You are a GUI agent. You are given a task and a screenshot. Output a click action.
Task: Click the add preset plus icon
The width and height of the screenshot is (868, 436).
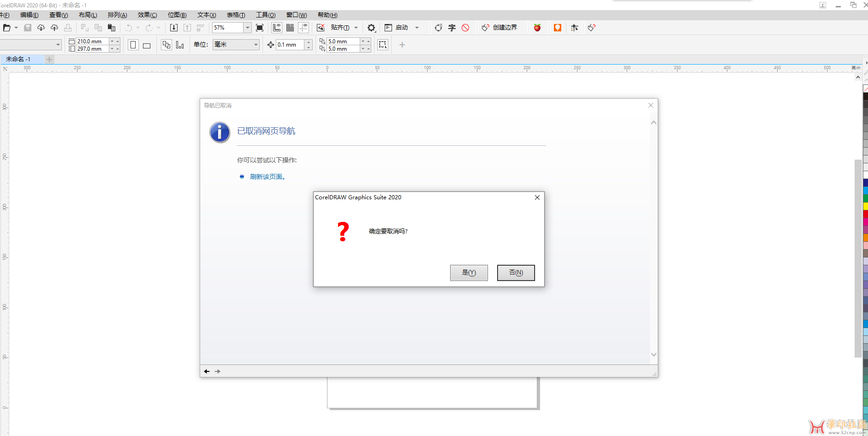point(402,45)
